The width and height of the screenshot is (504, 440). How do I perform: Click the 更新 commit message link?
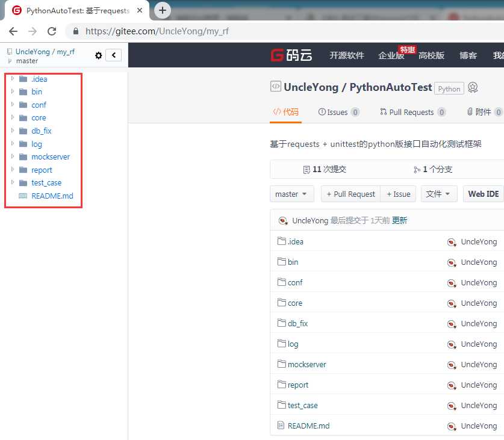399,220
